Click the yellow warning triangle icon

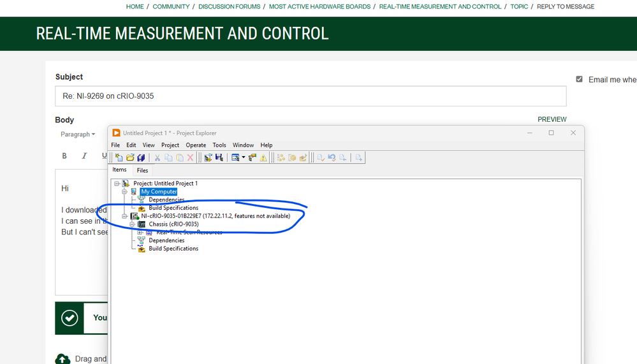point(263,157)
